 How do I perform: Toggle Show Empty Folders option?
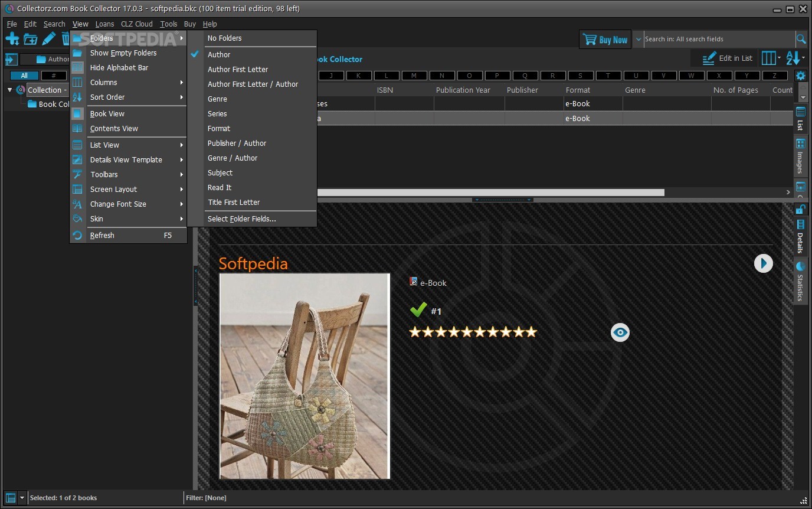coord(128,53)
